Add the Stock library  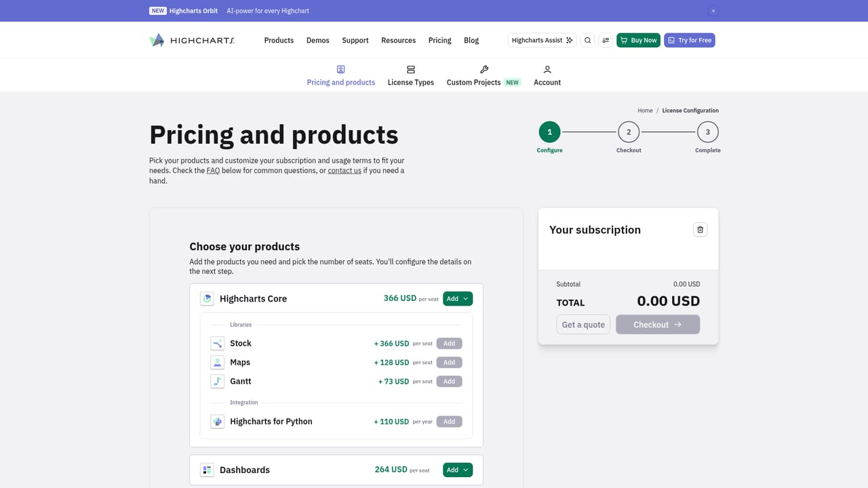pyautogui.click(x=449, y=344)
